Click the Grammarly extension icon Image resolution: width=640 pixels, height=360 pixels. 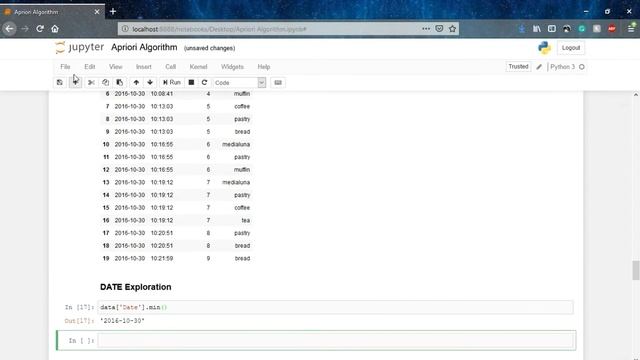(x=582, y=29)
